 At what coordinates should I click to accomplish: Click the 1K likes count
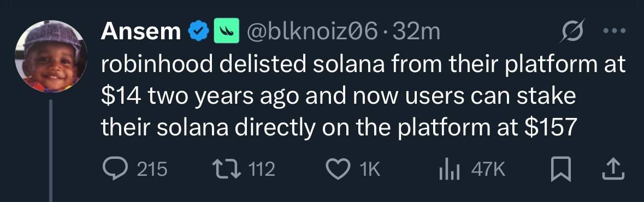click(370, 169)
